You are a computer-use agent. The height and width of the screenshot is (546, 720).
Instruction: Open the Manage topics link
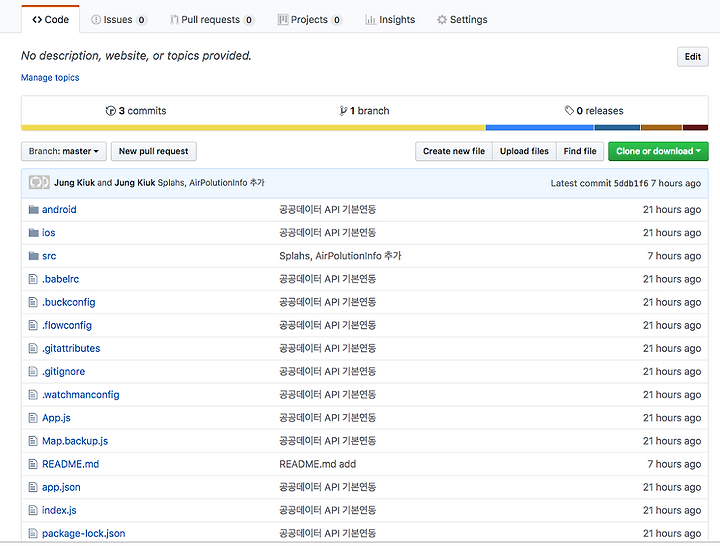click(50, 78)
